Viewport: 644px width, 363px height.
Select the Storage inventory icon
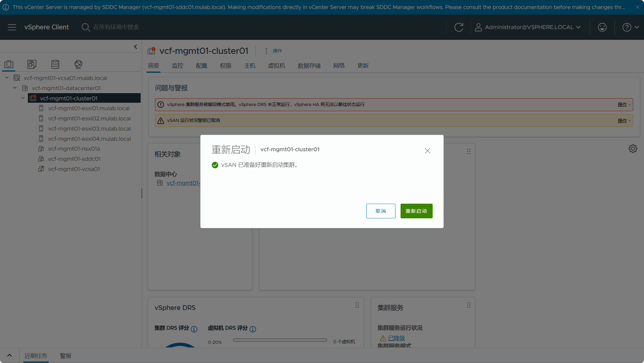(55, 64)
